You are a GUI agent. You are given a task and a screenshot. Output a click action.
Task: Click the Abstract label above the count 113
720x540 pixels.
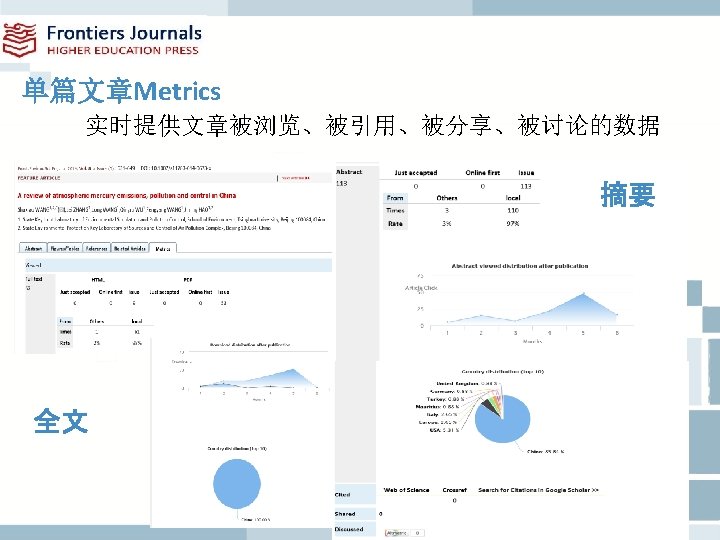pyautogui.click(x=349, y=172)
